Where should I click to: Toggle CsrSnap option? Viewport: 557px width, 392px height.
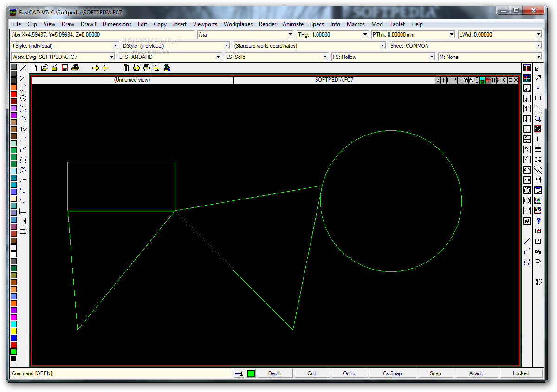tap(392, 373)
